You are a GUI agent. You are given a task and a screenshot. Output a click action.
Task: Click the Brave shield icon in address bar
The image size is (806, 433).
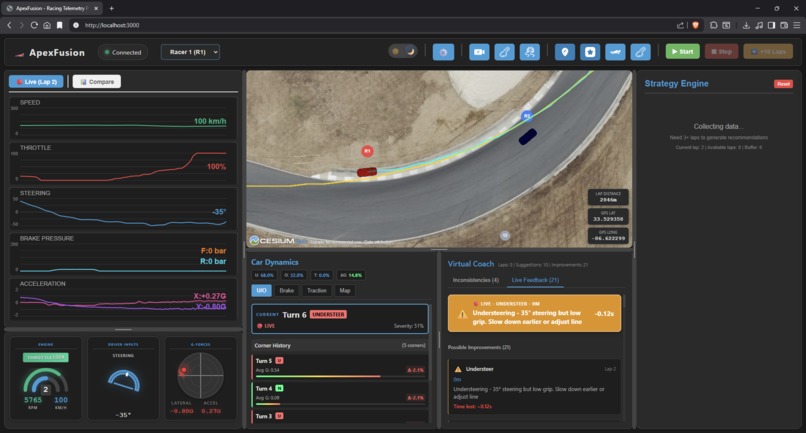695,25
